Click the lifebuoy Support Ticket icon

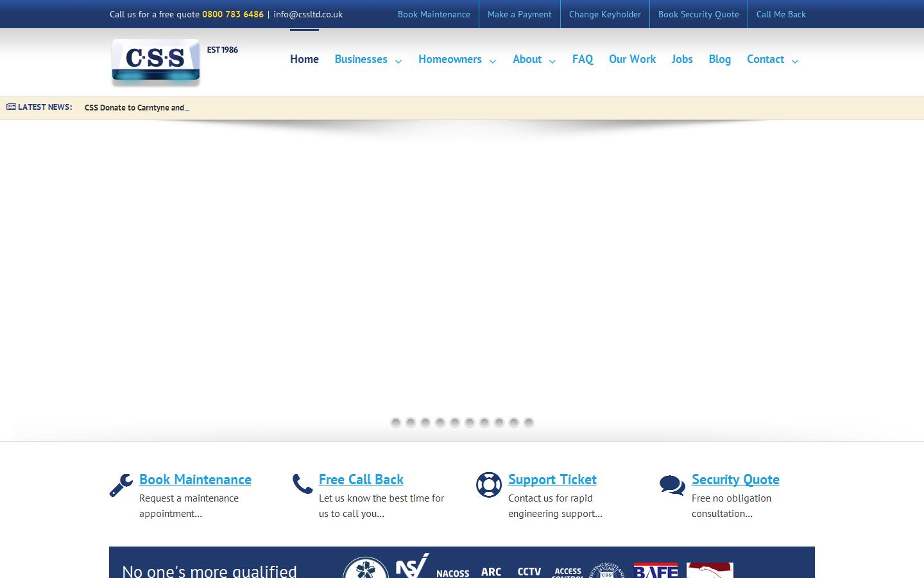[x=489, y=486]
